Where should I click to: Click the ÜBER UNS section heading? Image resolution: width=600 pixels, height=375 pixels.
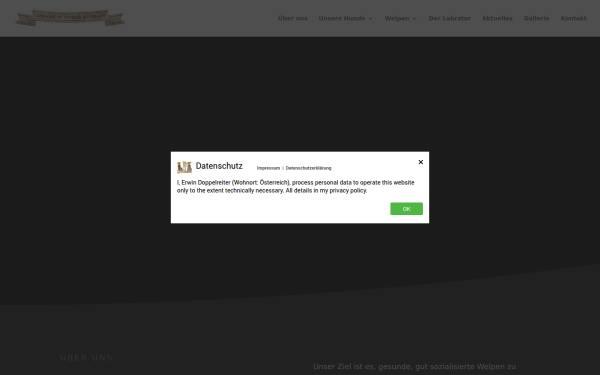(x=86, y=357)
